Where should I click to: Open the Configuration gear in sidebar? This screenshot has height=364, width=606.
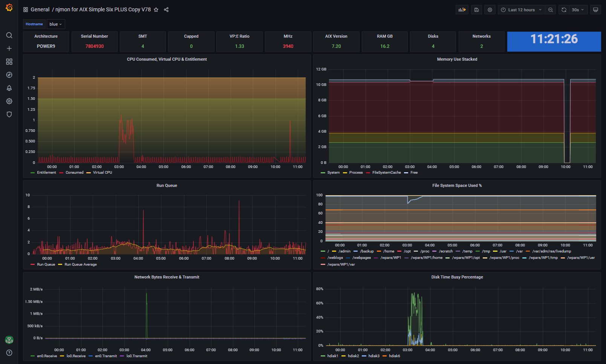9,101
